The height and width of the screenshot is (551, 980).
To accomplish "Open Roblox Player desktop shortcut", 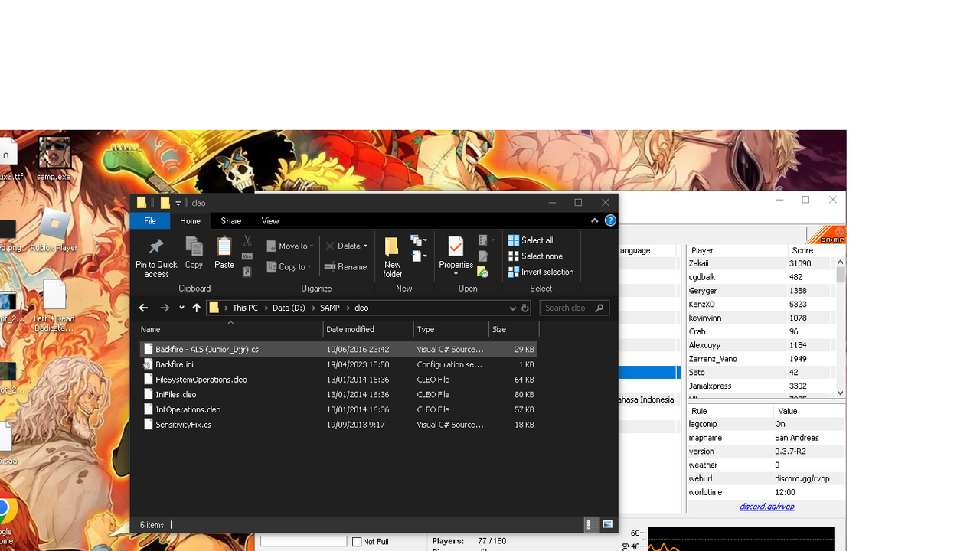I will [x=54, y=230].
